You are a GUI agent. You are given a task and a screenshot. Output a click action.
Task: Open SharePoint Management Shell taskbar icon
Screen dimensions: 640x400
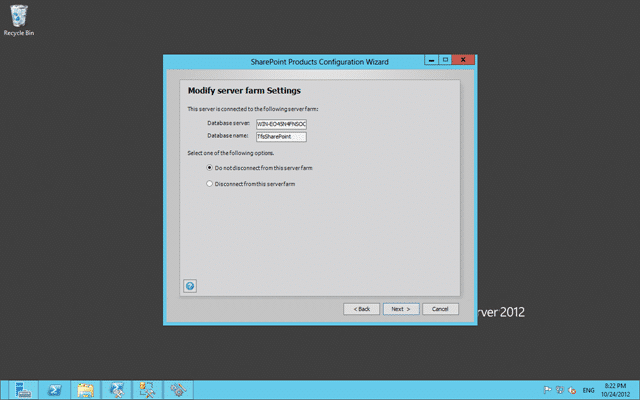[117, 390]
